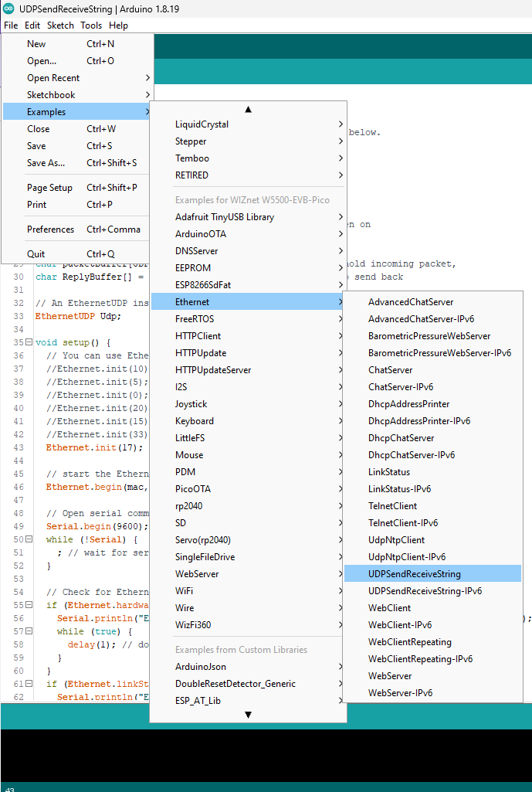Screen dimensions: 532x792
Task: Open the Edit menu
Action: tap(32, 25)
